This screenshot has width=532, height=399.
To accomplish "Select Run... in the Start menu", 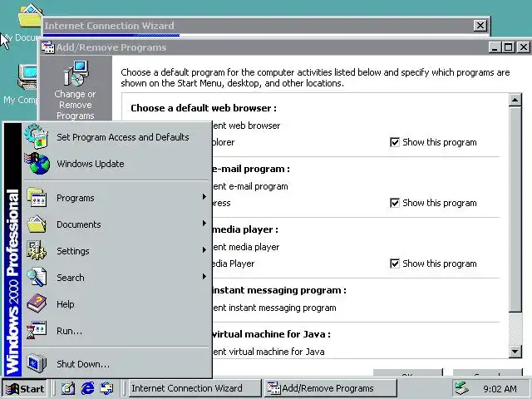I will tap(116, 331).
